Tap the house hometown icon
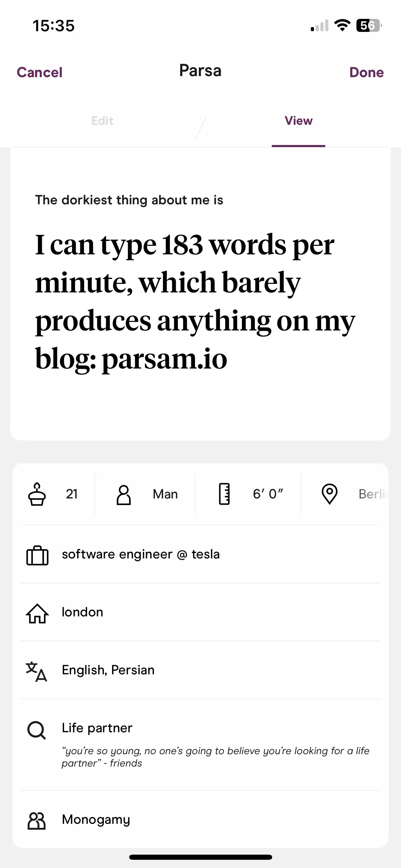Viewport: 401px width, 868px height. tap(37, 613)
